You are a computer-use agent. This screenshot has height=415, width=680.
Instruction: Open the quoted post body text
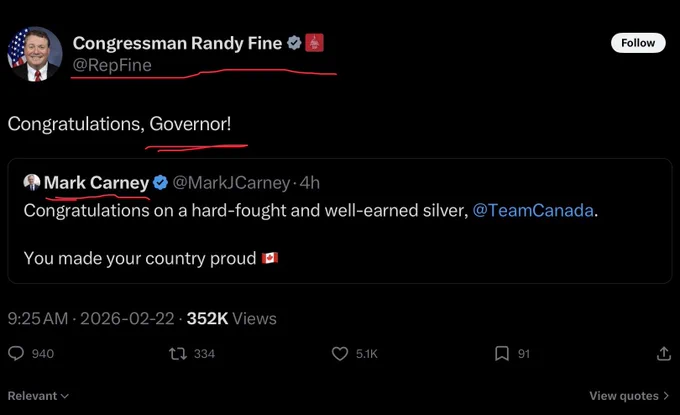(311, 234)
